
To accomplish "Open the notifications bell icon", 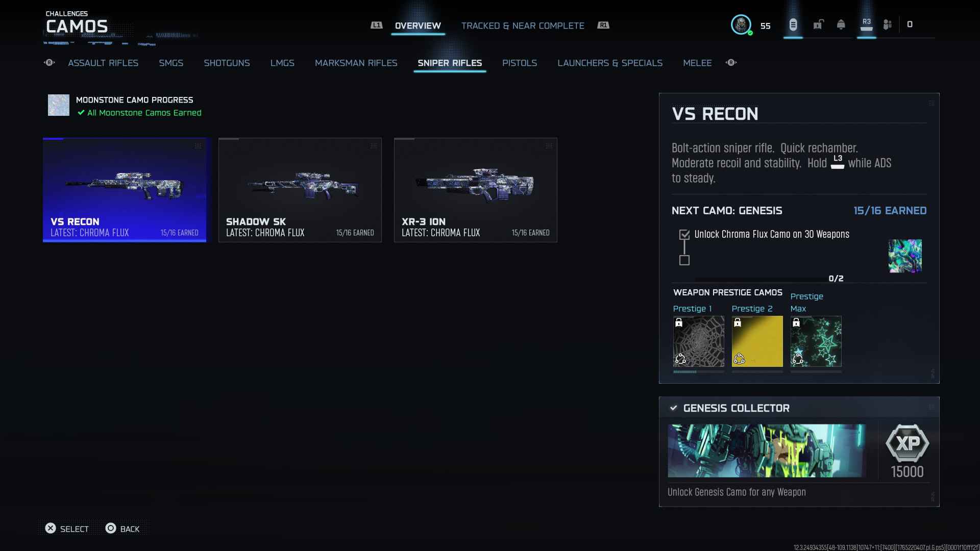I will [x=841, y=24].
